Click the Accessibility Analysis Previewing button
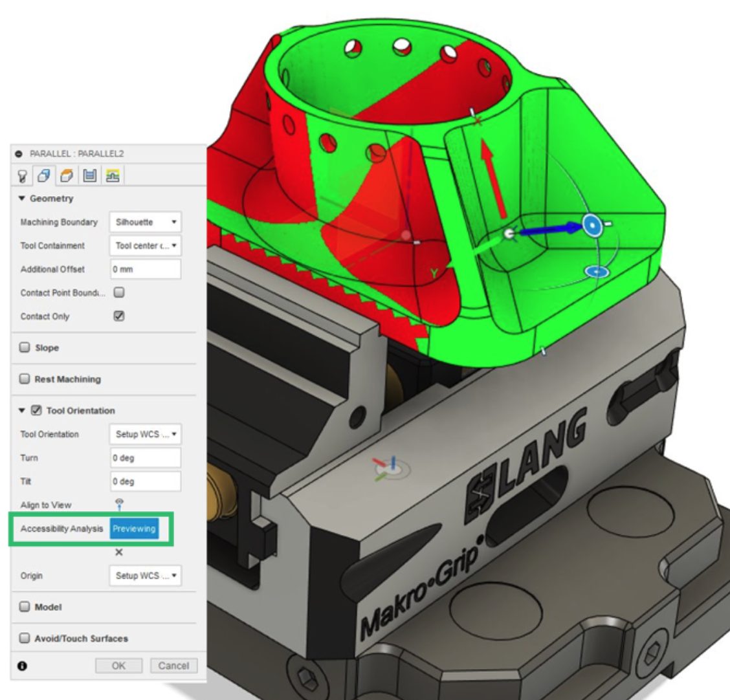 click(x=134, y=529)
